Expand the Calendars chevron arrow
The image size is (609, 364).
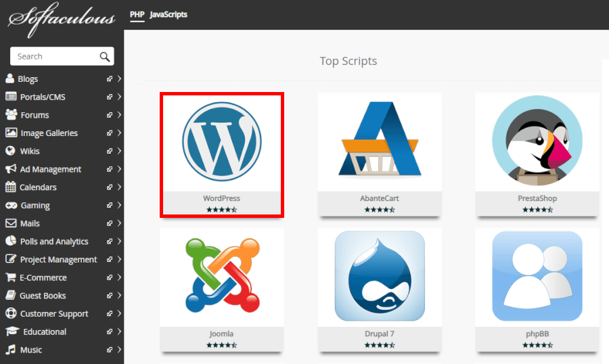tap(119, 187)
